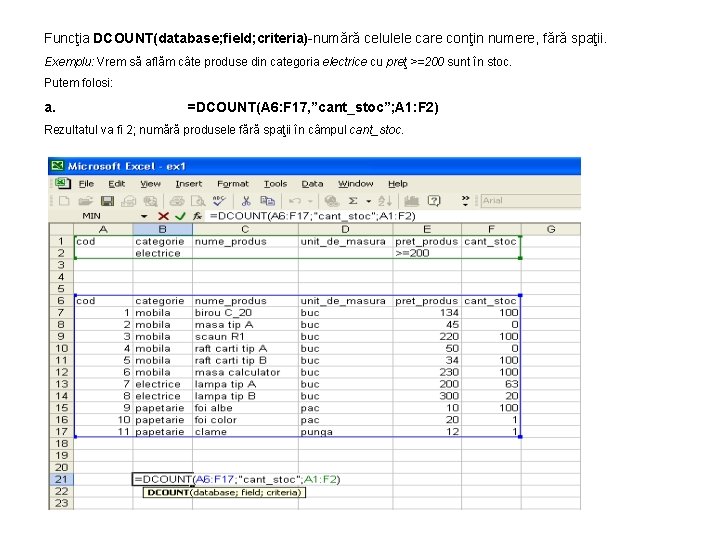
Task: Click the Excel workbook icon beside File menu
Action: tap(62, 184)
